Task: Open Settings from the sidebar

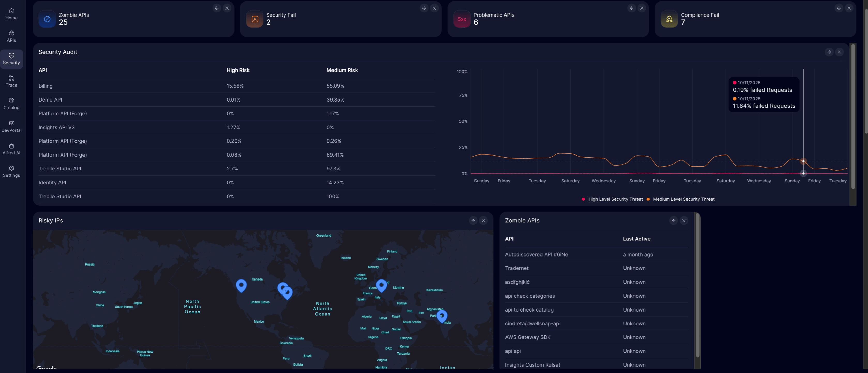Action: (x=11, y=171)
